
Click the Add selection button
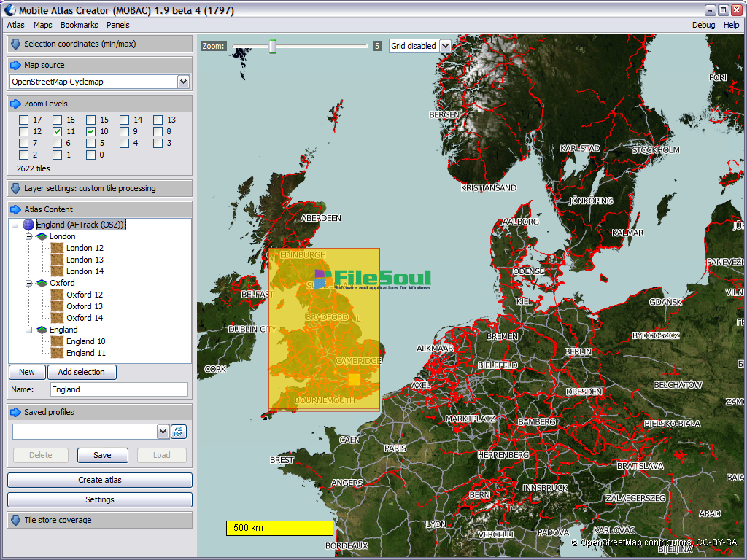pos(82,372)
